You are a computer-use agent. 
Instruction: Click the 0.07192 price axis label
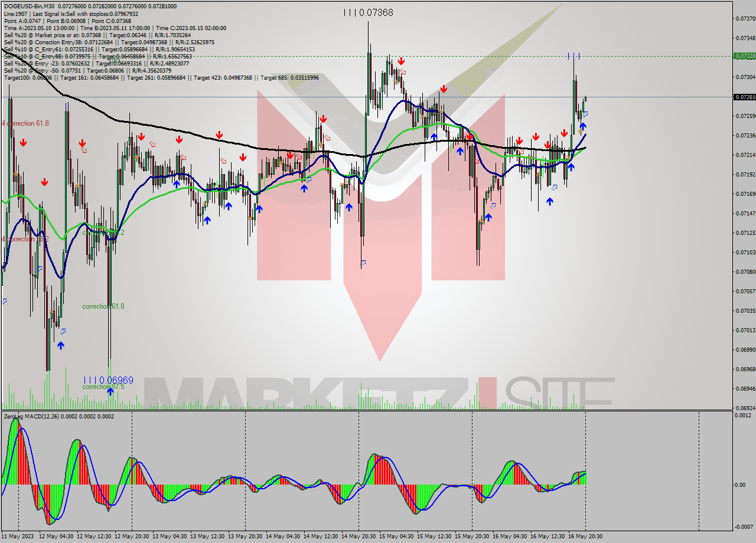tap(745, 175)
